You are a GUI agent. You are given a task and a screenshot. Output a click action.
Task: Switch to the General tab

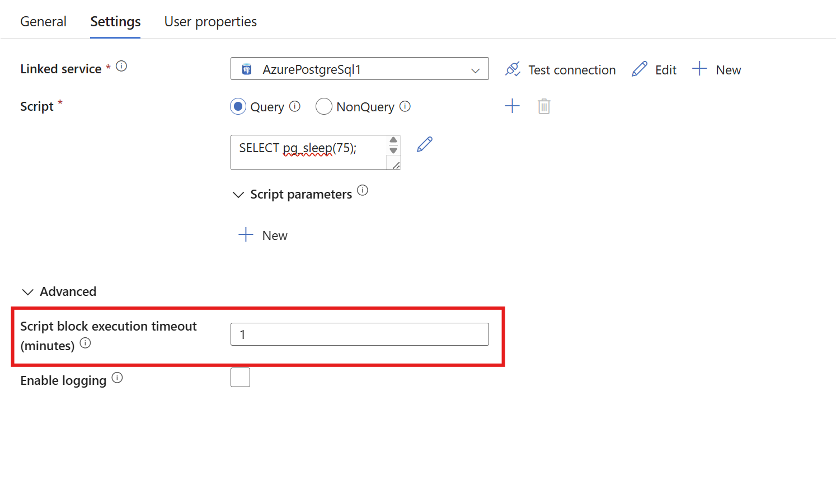coord(43,22)
